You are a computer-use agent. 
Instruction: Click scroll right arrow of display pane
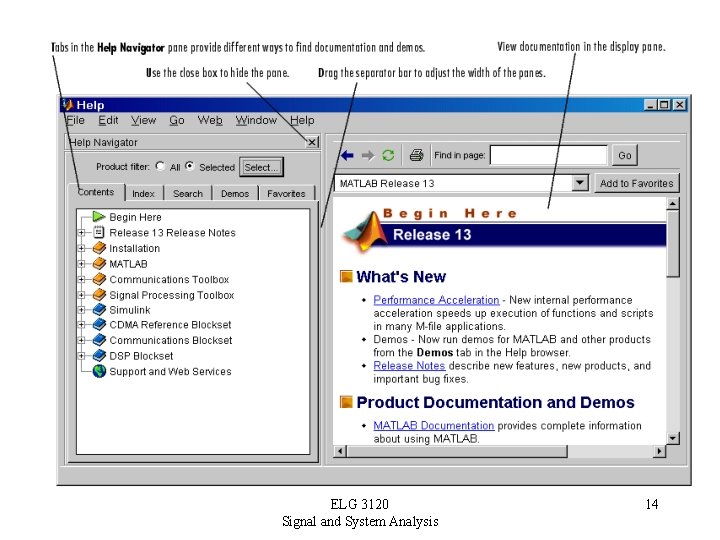coord(659,451)
